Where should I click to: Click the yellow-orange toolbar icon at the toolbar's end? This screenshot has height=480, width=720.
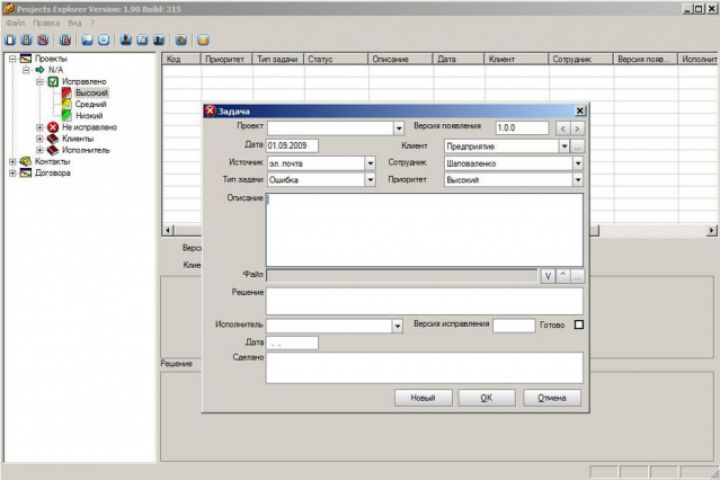point(203,40)
